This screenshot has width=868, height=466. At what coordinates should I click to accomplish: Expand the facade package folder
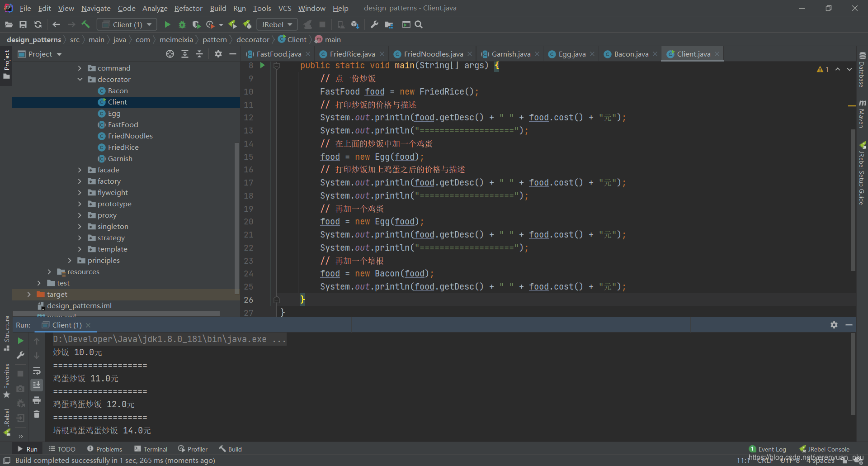click(80, 170)
